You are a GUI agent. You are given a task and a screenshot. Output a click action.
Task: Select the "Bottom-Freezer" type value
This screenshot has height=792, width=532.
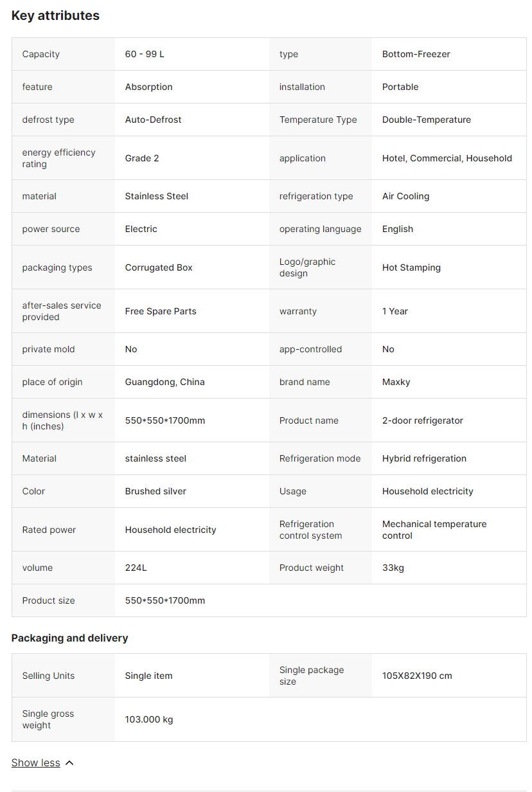pos(416,54)
